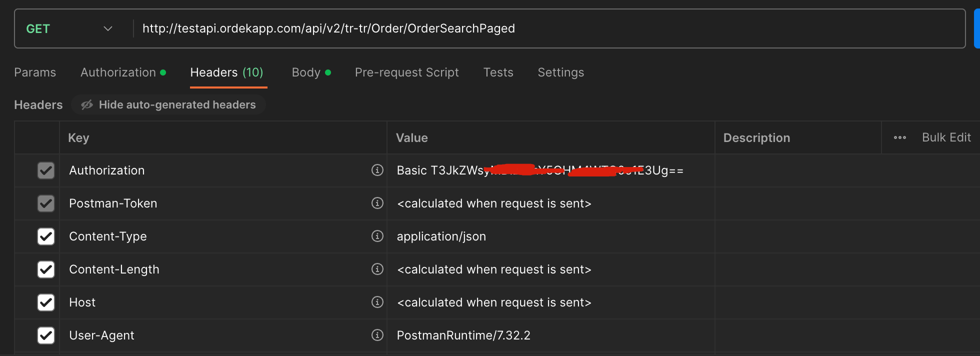
Task: Uncheck the Content-Length header checkbox
Action: pos(46,269)
